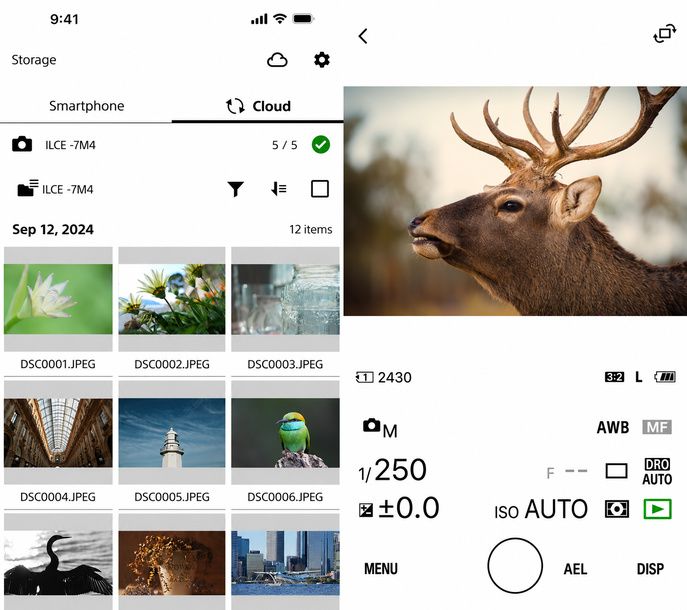Switch to the Cloud tab
Screen dimensions: 687x610
(258, 106)
